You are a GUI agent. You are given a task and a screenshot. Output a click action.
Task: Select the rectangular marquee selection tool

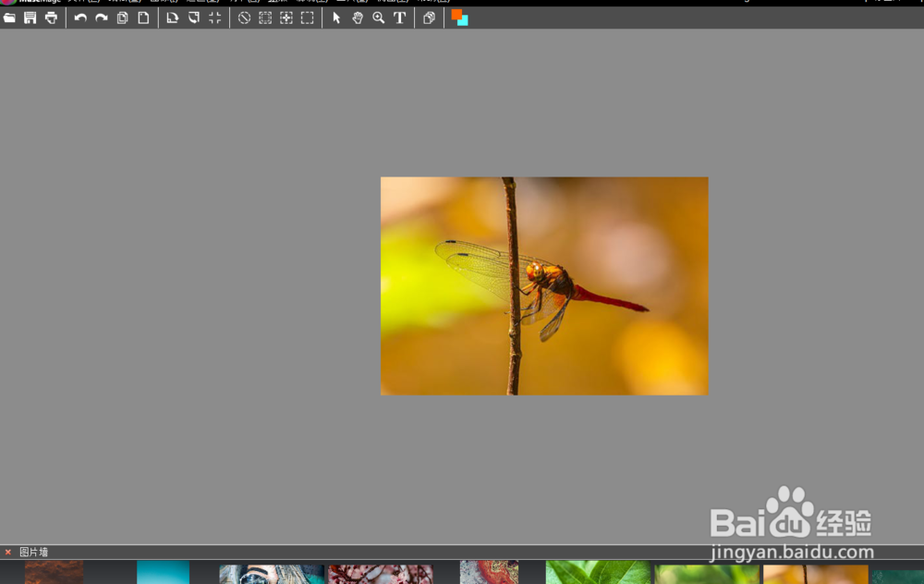(307, 18)
